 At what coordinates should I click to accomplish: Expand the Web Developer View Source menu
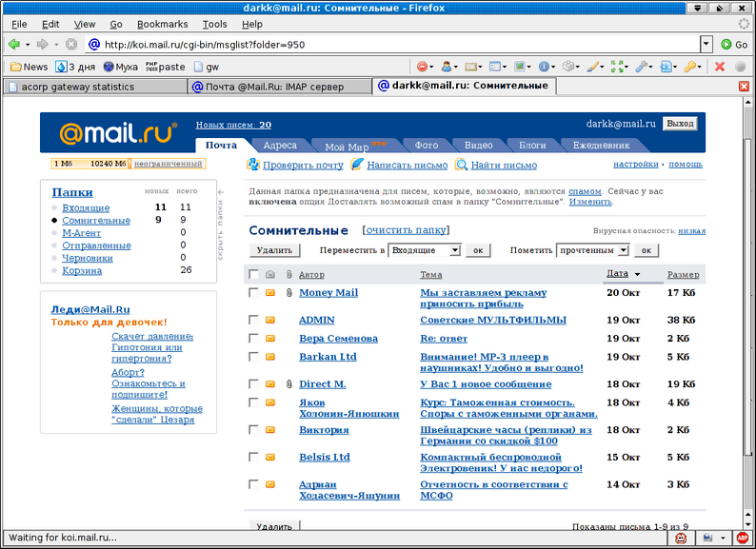[667, 67]
